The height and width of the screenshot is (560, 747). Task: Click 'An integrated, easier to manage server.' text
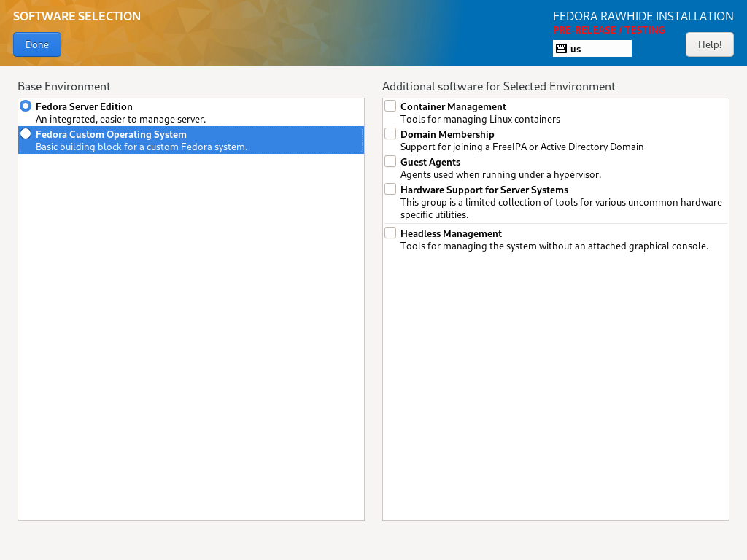[x=120, y=120]
